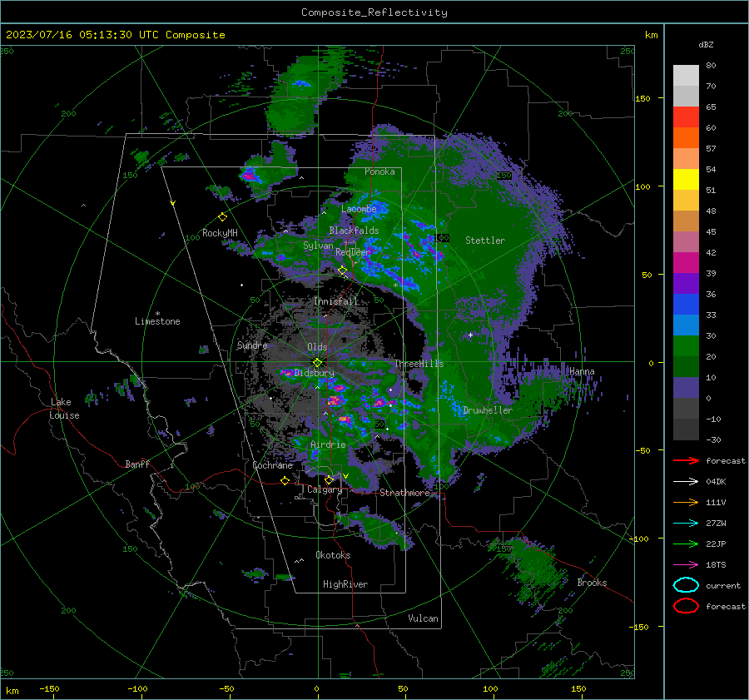Screen dimensions: 749x700
Task: Click the Sylvan city label
Action: (318, 246)
